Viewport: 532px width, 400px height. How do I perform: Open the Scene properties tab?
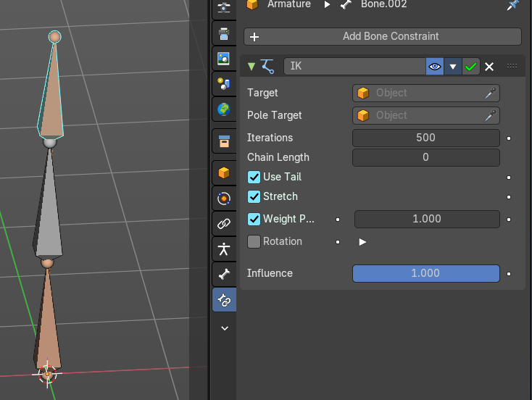pos(224,84)
